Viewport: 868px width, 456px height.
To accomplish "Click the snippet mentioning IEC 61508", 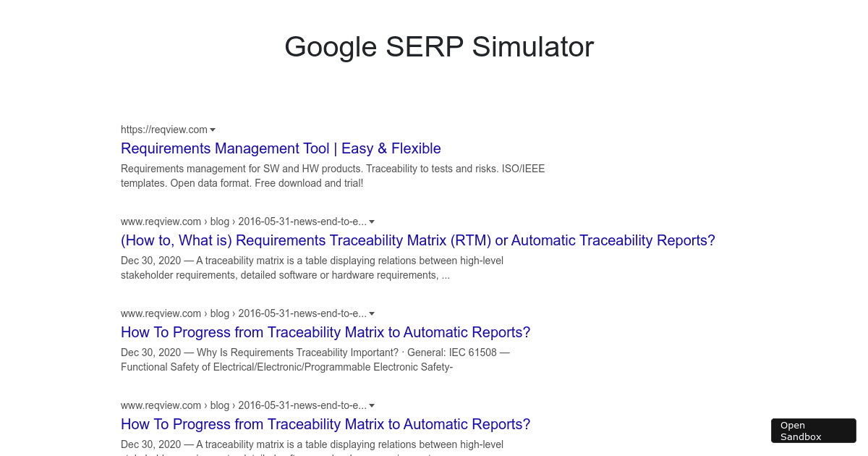I will pyautogui.click(x=315, y=360).
